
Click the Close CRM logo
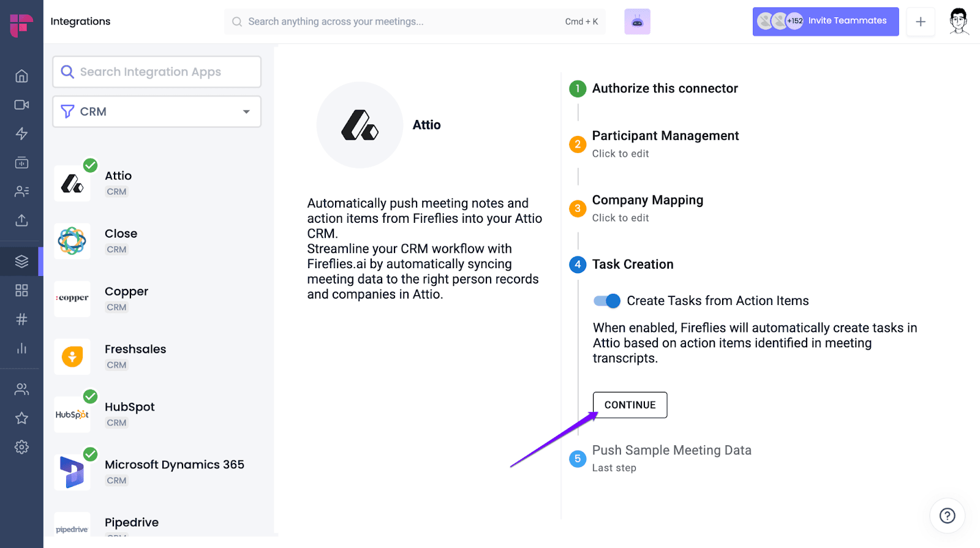point(72,241)
